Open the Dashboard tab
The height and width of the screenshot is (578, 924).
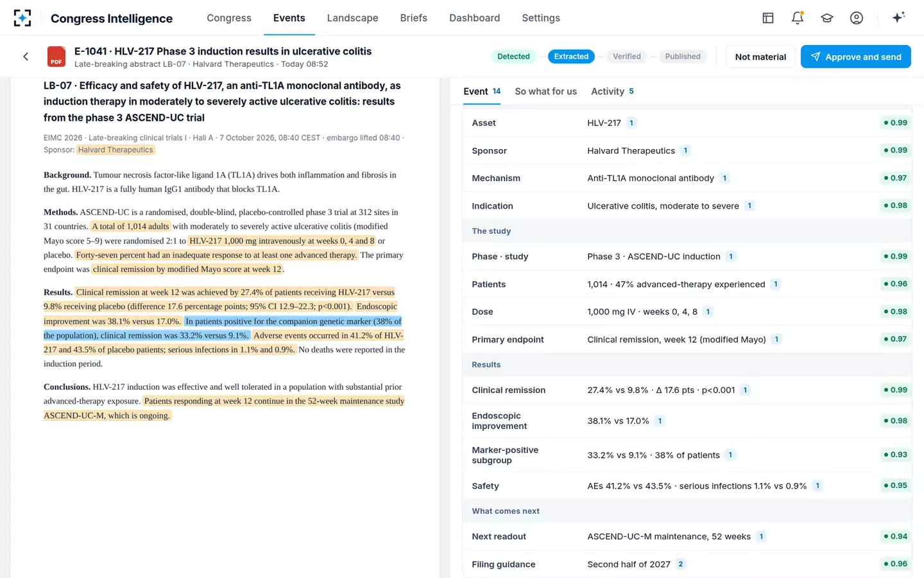point(474,18)
